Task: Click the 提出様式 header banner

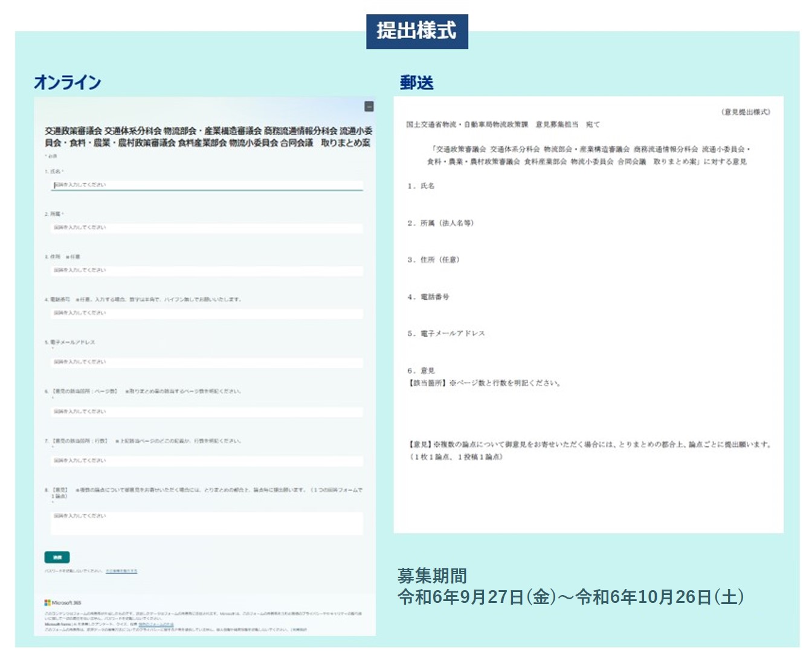Action: click(x=417, y=31)
